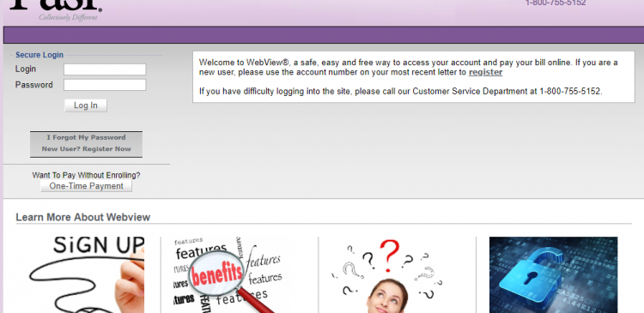Click the Want To Pay Without Enrolling text
The width and height of the screenshot is (644, 313).
(86, 175)
